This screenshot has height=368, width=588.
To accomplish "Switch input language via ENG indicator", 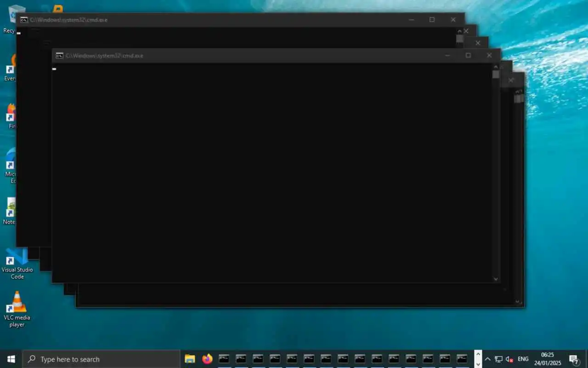I will coord(523,359).
